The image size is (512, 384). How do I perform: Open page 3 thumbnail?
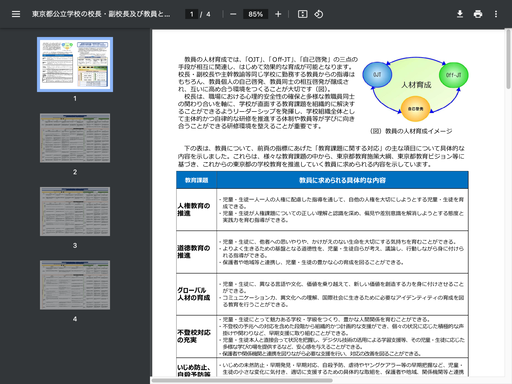click(75, 211)
